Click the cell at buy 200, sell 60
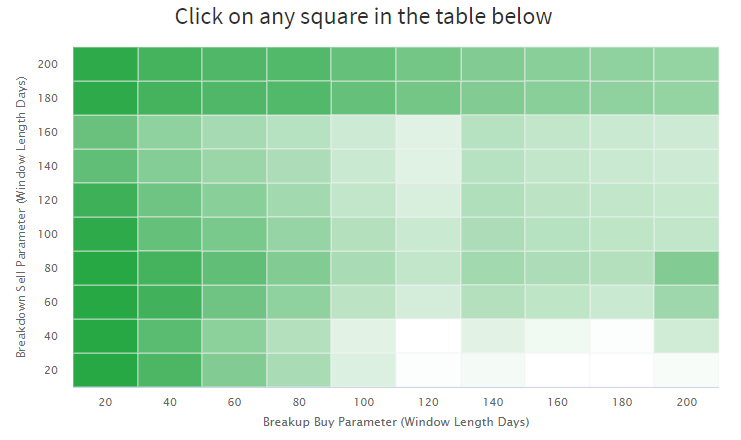Image resolution: width=741 pixels, height=440 pixels. (687, 302)
